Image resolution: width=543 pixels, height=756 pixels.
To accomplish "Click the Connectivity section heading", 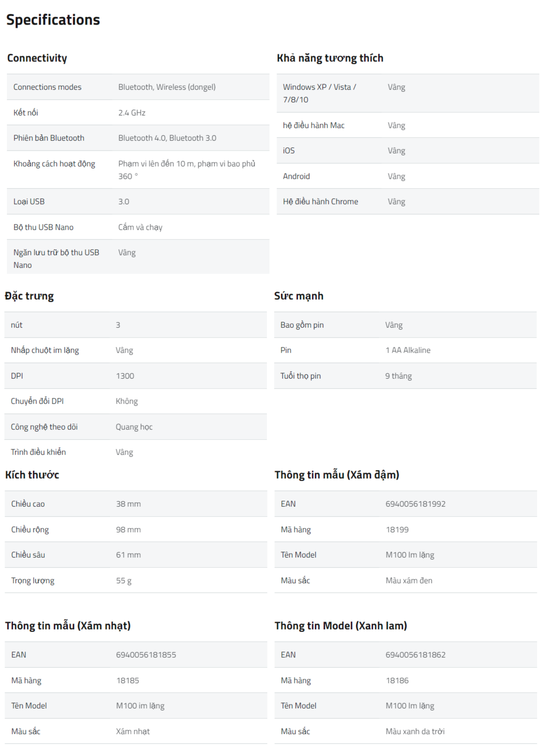I will 37,58.
